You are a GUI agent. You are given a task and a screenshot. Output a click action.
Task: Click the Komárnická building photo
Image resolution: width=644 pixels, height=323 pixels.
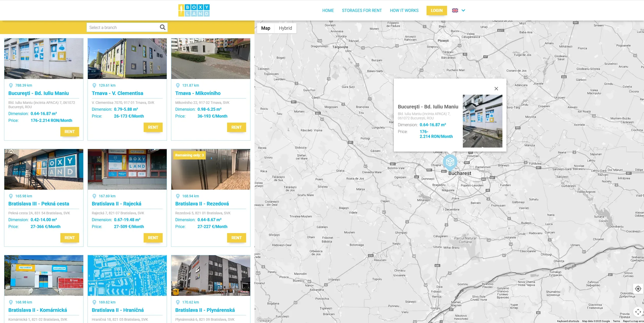[44, 276]
